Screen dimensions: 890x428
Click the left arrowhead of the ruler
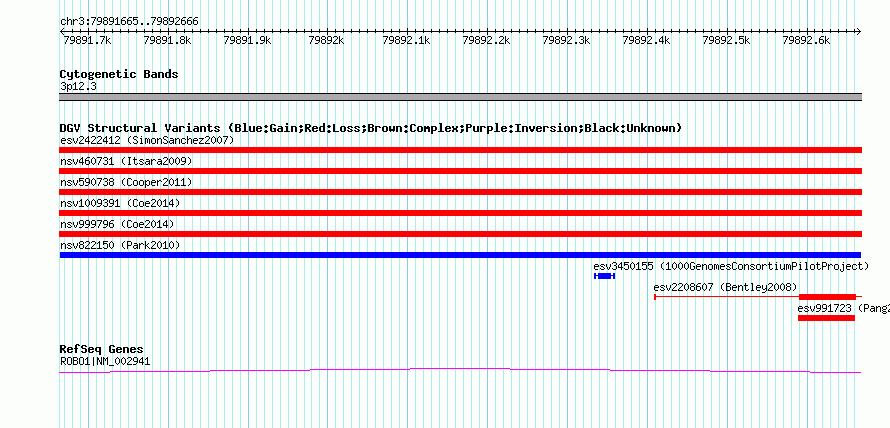[x=62, y=31]
